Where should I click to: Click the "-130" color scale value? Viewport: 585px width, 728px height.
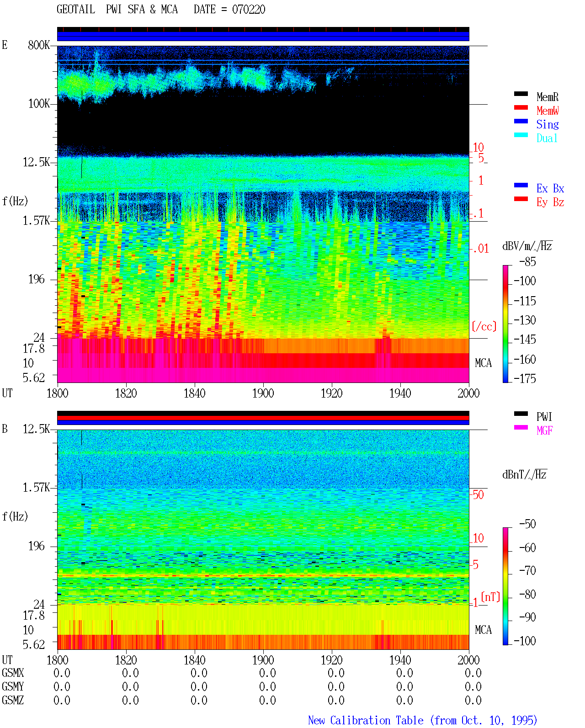[525, 320]
